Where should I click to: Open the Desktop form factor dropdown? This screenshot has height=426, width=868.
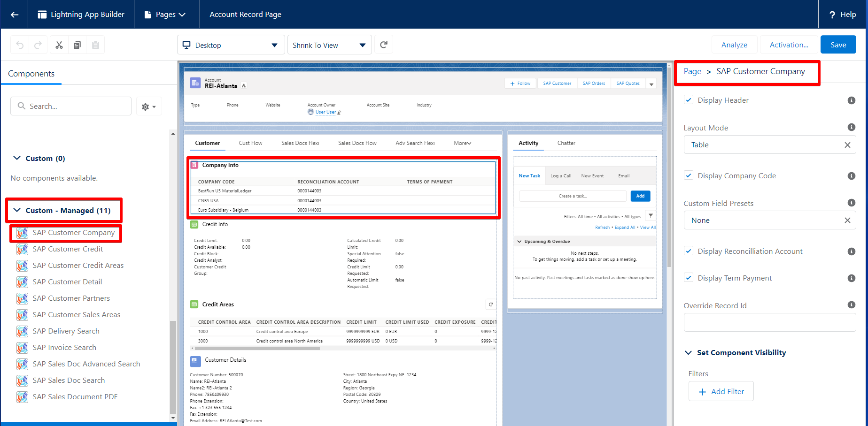point(231,45)
